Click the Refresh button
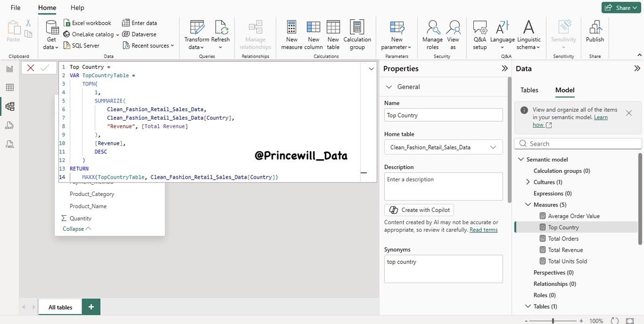 coord(221,35)
